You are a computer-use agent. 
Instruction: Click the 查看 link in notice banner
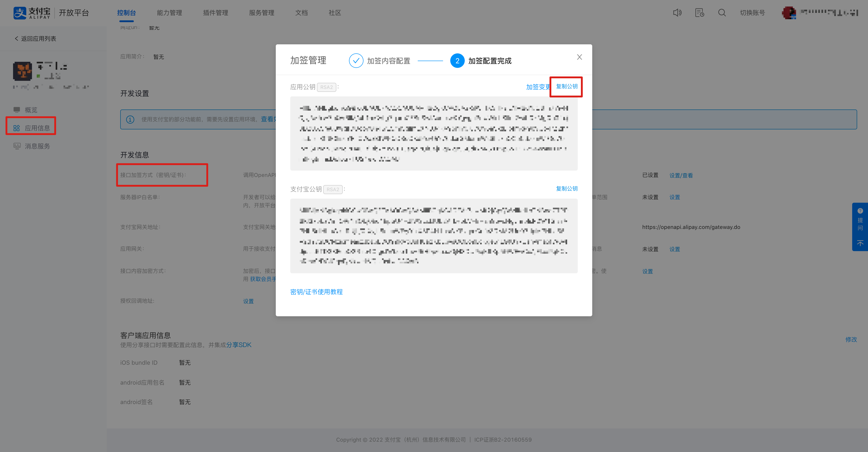[x=268, y=119]
